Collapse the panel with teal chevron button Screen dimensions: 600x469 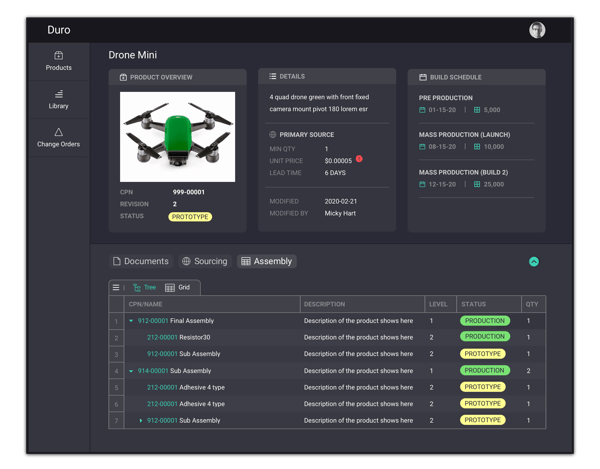pos(534,262)
